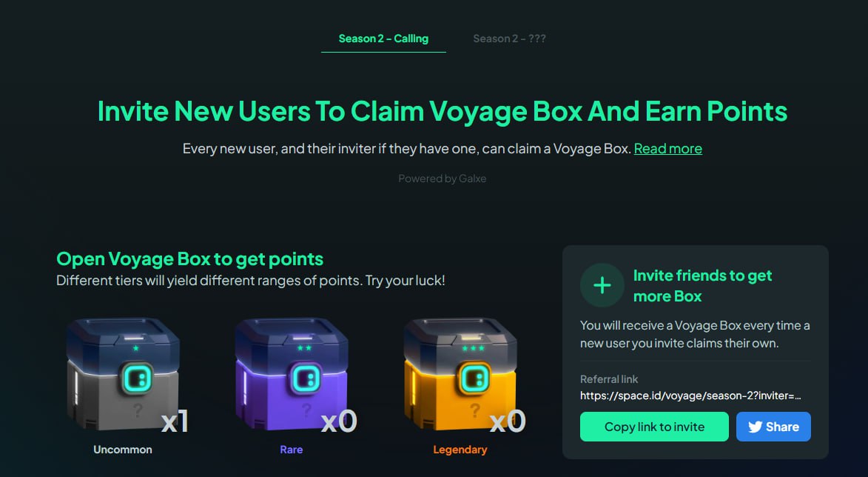Follow the Read more link
The width and height of the screenshot is (868, 477).
point(667,148)
